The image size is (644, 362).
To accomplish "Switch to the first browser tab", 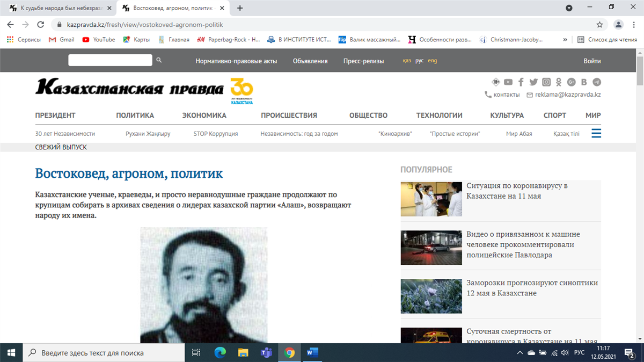I will (x=58, y=8).
